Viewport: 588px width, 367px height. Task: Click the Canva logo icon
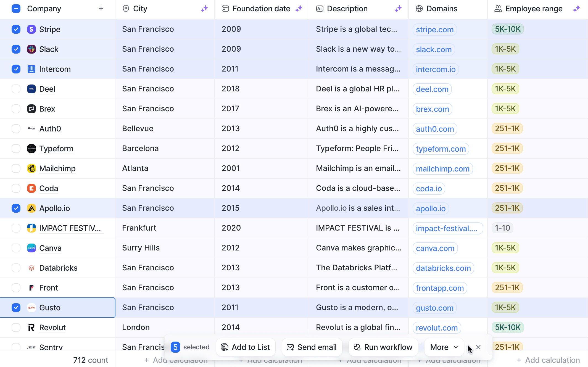pos(31,248)
